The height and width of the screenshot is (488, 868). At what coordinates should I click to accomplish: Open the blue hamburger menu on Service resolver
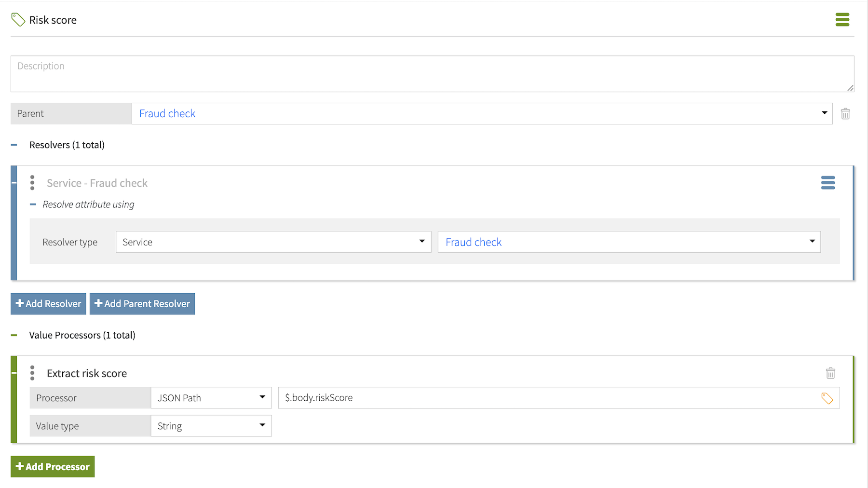coord(828,183)
